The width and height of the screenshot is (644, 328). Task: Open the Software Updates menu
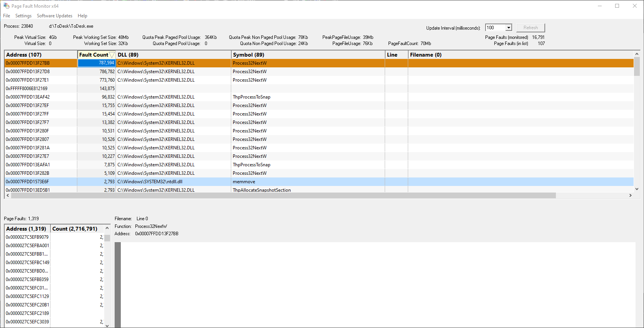click(x=55, y=16)
